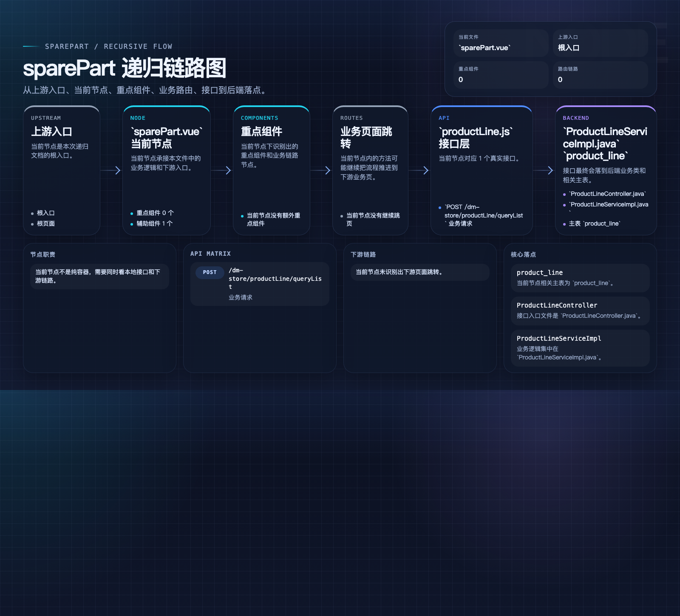Viewport: 680px width, 616px height.
Task: Select '当前节点对应 1 个真实接口。' text
Action: [480, 158]
